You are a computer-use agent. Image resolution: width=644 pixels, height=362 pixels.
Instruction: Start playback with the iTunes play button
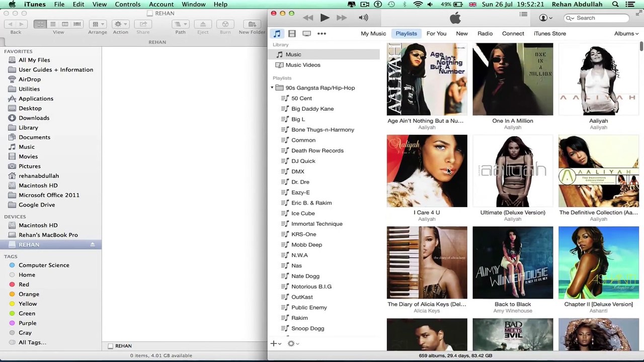point(325,18)
